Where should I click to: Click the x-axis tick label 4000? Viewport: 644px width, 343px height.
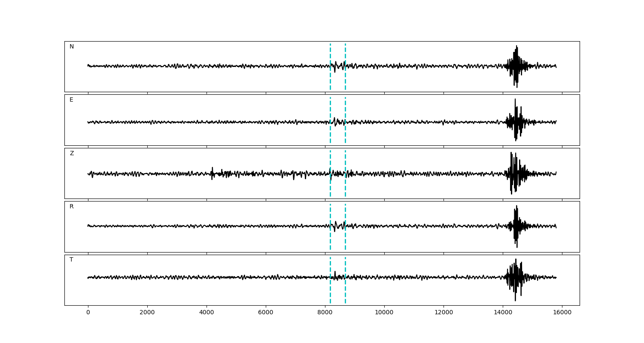tap(207, 313)
